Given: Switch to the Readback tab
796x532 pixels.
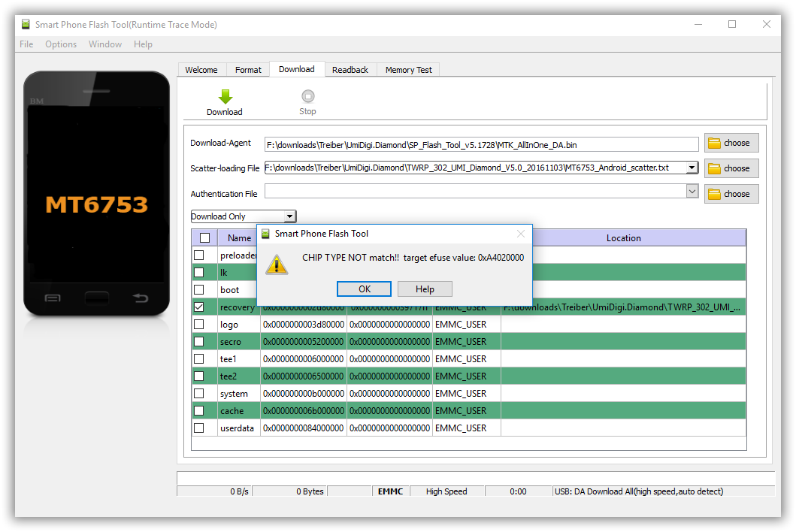Looking at the screenshot, I should pos(350,70).
